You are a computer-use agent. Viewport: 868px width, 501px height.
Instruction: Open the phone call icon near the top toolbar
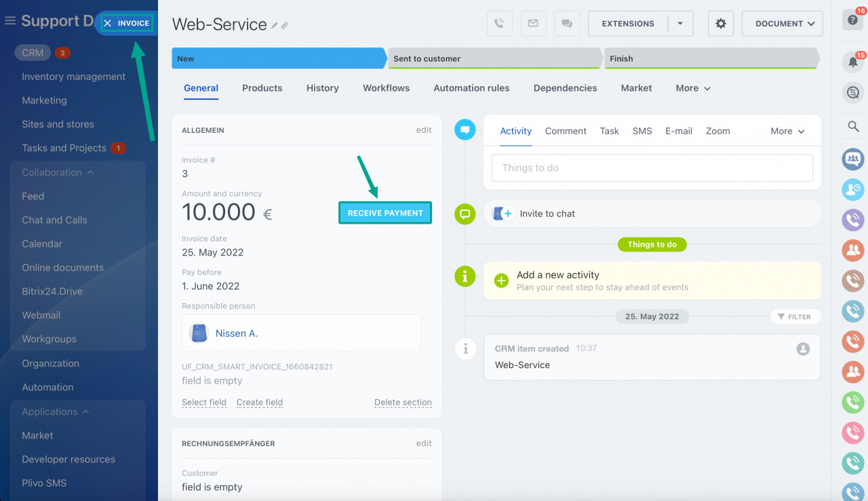pos(500,23)
